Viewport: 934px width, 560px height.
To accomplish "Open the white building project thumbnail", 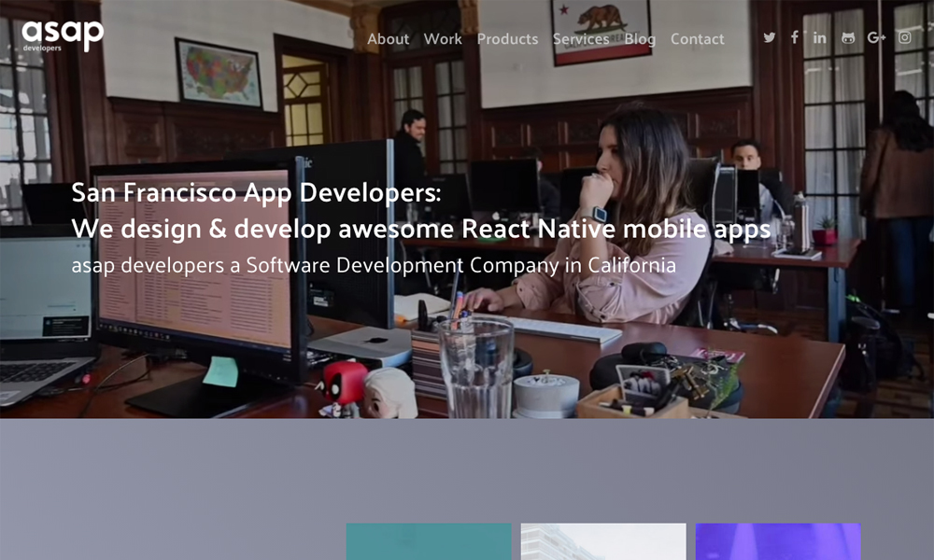I will pyautogui.click(x=603, y=541).
